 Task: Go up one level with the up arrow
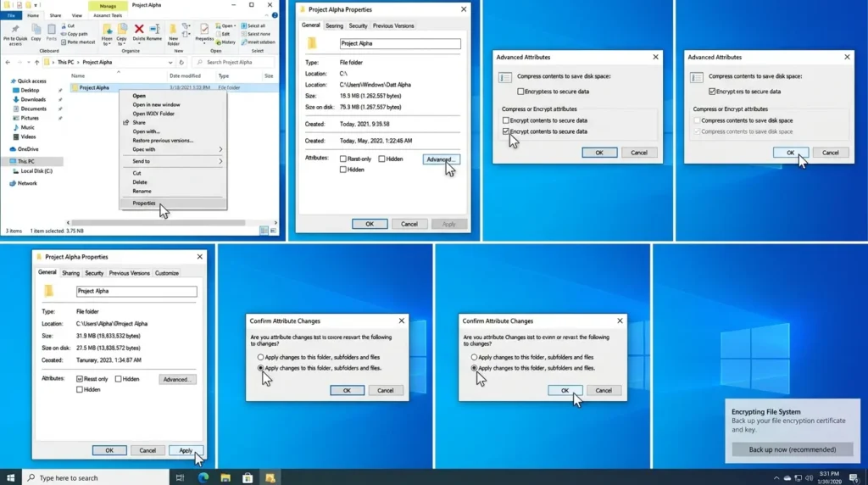(37, 62)
